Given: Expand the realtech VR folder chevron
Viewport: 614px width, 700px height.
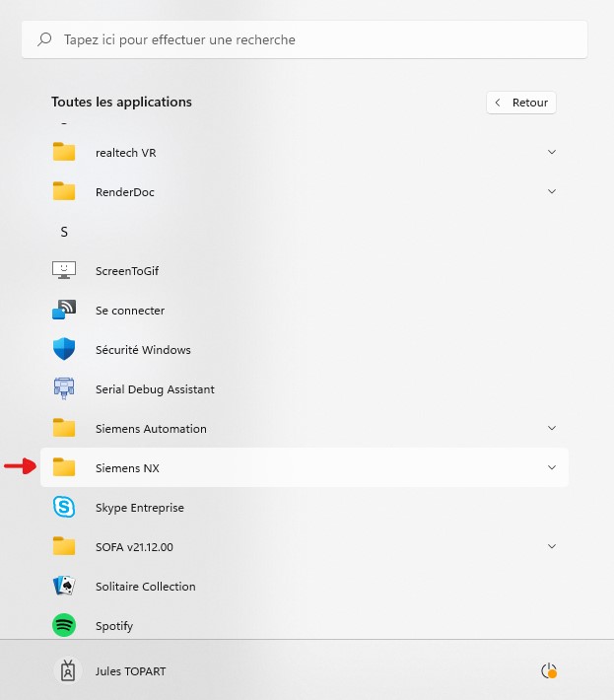Looking at the screenshot, I should click(x=552, y=152).
